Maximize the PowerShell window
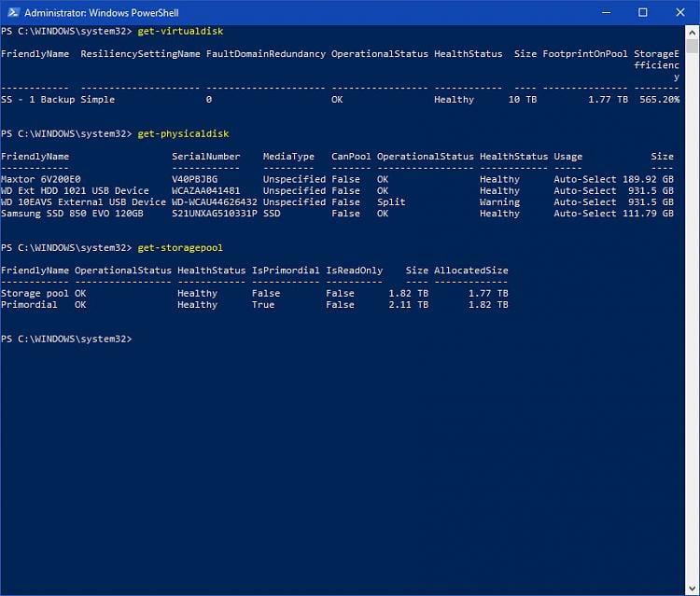Screen dimensions: 700x596 click(x=643, y=12)
